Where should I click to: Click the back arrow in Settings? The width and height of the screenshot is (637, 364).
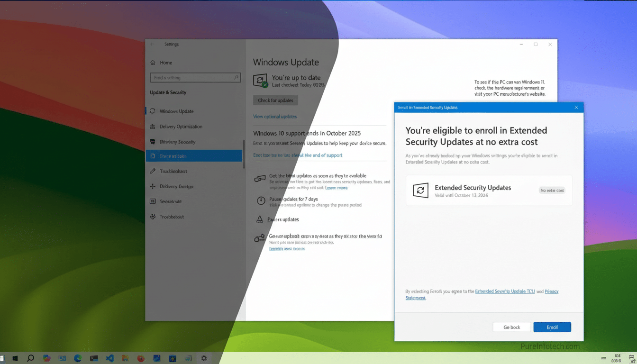point(152,44)
